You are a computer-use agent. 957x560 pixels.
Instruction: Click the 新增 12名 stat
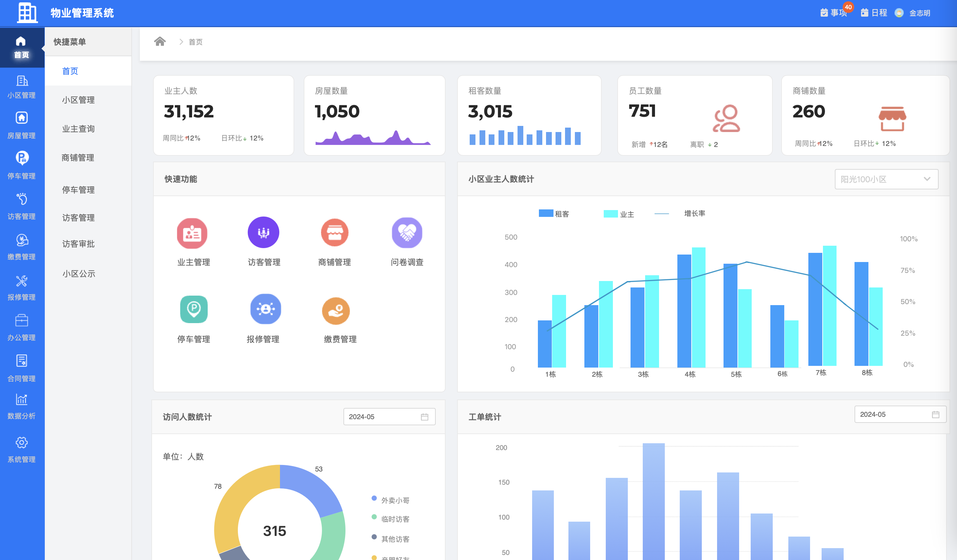pyautogui.click(x=650, y=144)
